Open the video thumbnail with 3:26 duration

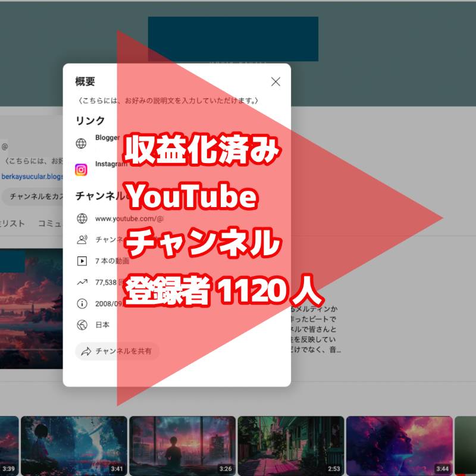click(183, 445)
